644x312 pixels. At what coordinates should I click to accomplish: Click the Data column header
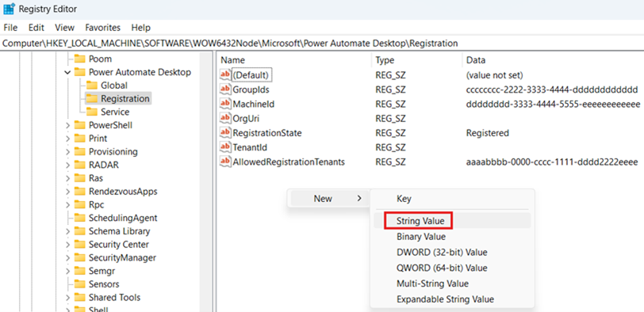(x=476, y=60)
